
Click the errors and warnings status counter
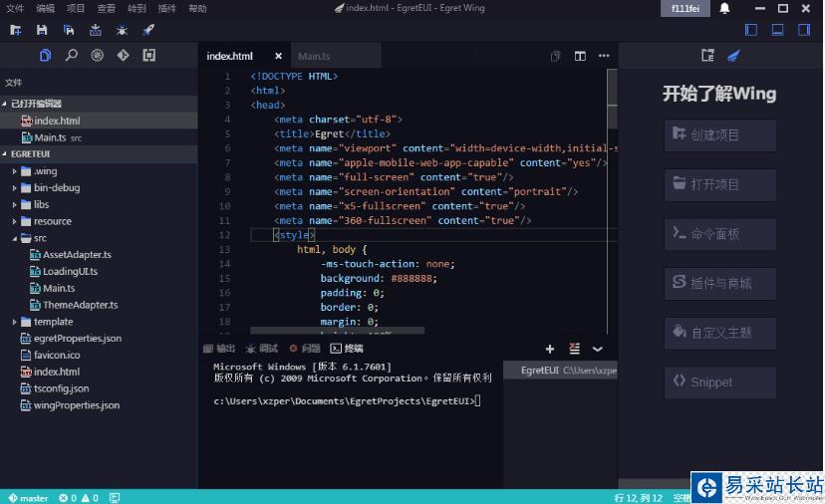79,498
